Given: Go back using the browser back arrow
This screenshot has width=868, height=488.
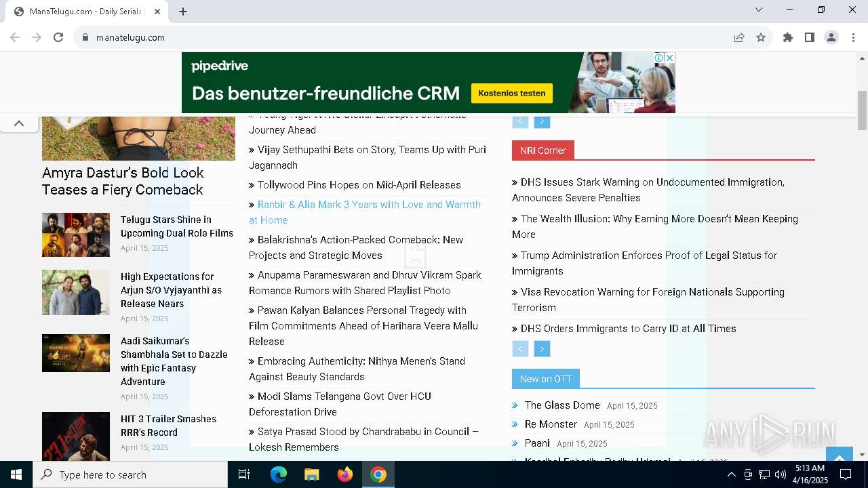Looking at the screenshot, I should pos(15,37).
